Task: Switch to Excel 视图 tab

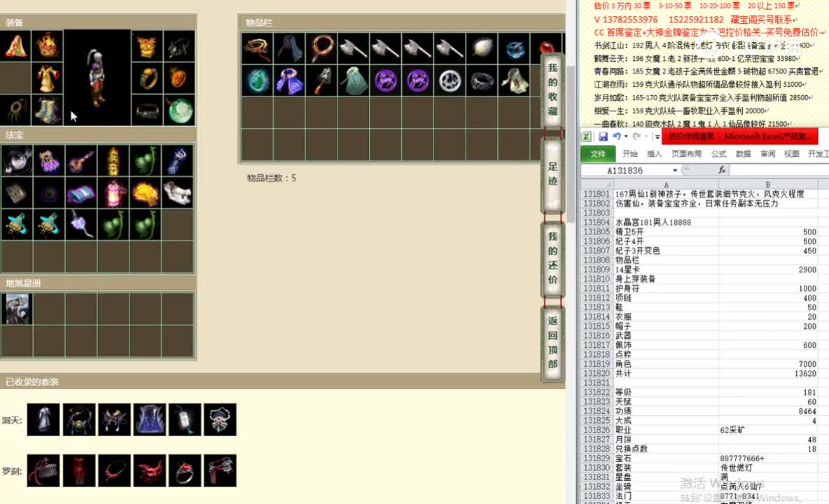Action: (x=791, y=154)
